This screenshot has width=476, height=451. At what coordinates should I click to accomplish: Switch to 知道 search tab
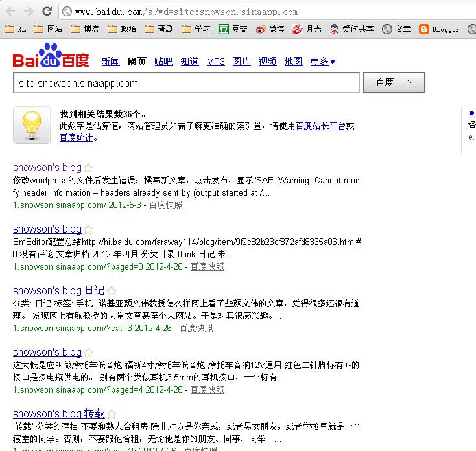point(189,62)
